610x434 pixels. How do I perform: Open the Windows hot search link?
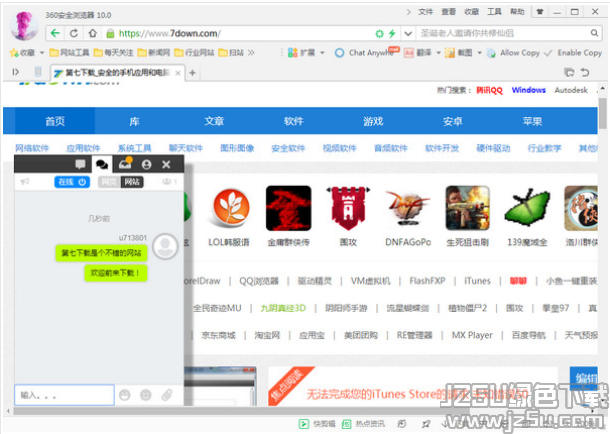click(528, 90)
